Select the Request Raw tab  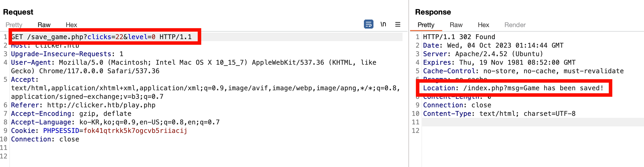(x=44, y=25)
